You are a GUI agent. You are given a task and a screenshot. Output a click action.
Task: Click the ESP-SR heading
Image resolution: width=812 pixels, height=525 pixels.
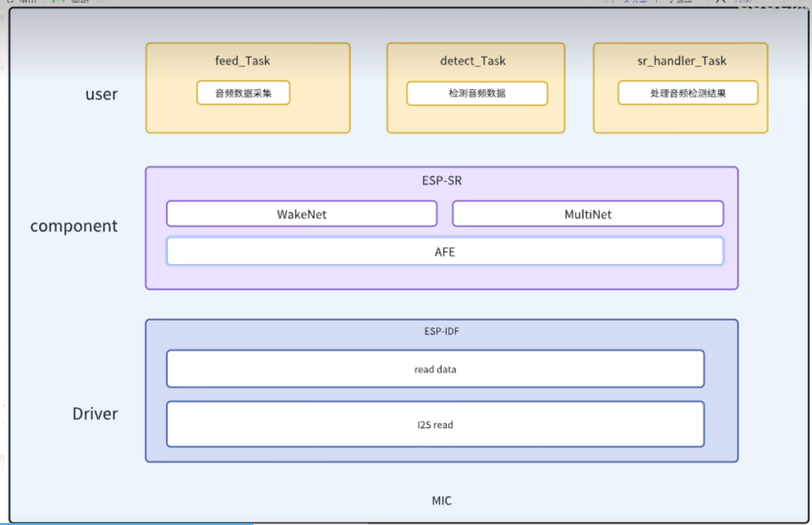(442, 181)
